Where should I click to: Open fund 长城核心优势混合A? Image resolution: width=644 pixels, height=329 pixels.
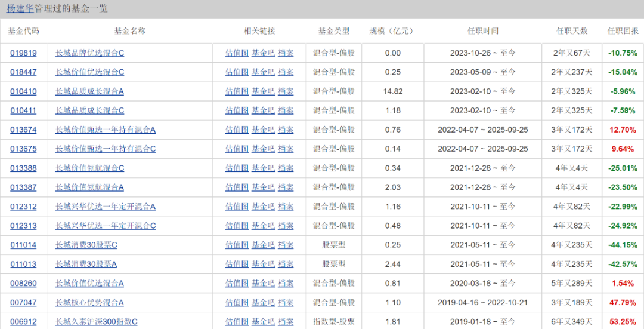point(89,302)
